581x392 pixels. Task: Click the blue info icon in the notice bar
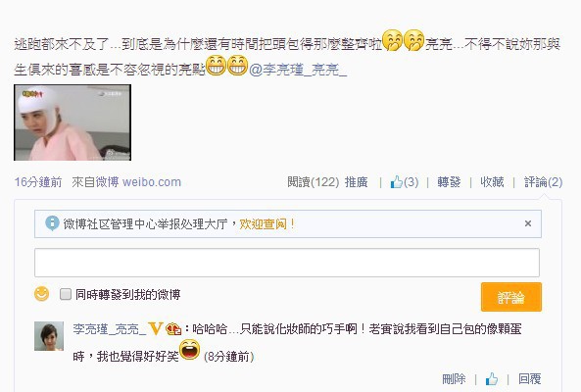click(52, 223)
